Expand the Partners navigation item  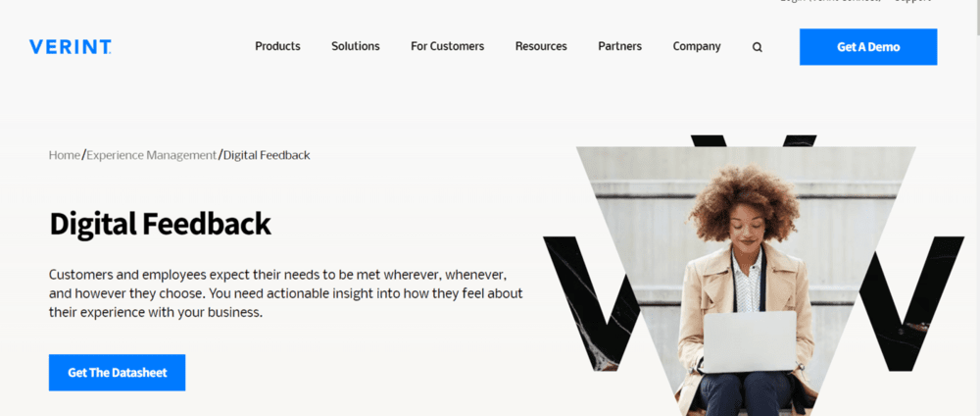click(620, 46)
